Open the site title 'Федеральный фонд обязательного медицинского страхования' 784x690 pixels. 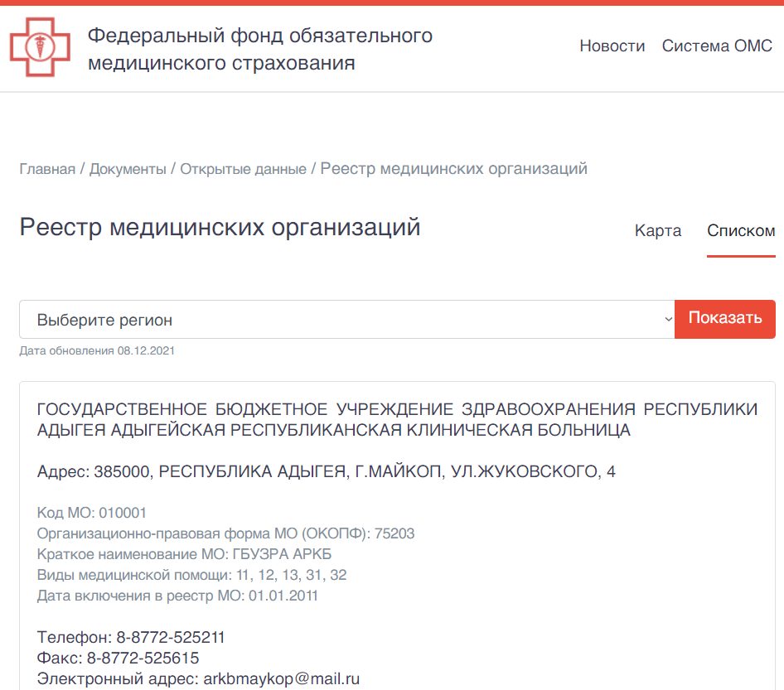[260, 49]
